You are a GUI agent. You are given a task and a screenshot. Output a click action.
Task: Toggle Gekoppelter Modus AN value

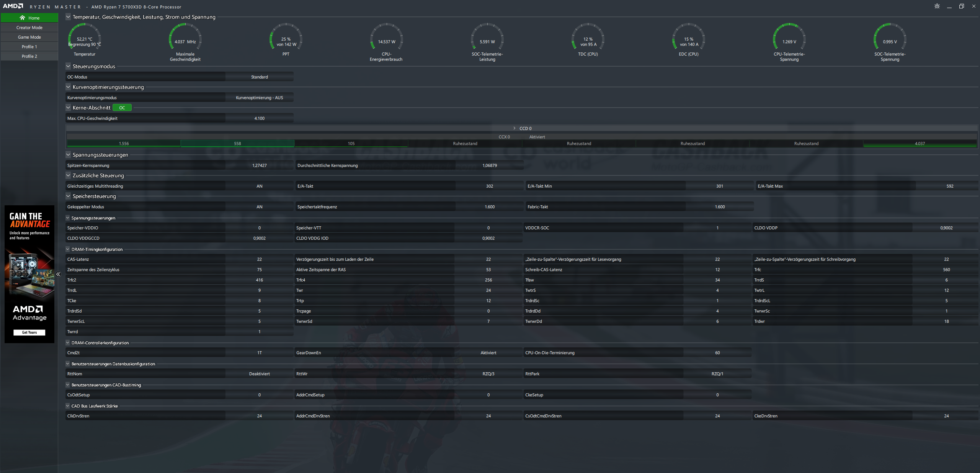[259, 207]
